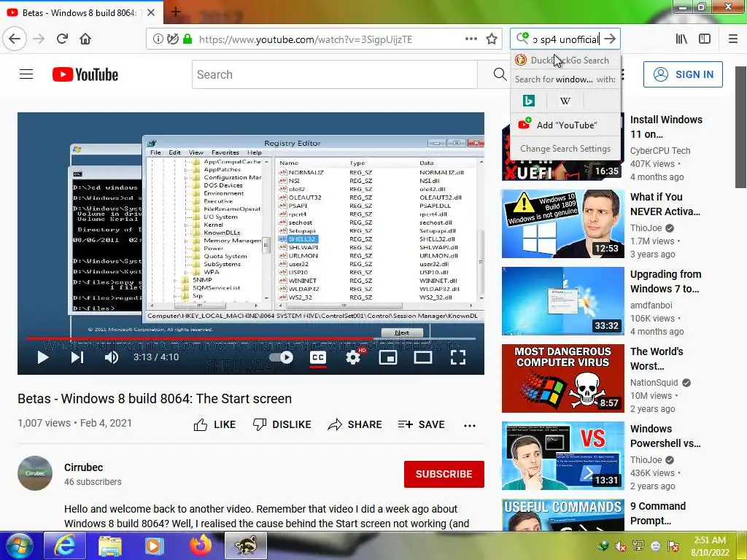Open system tray muted volume icon
The image size is (747, 560).
[620, 546]
